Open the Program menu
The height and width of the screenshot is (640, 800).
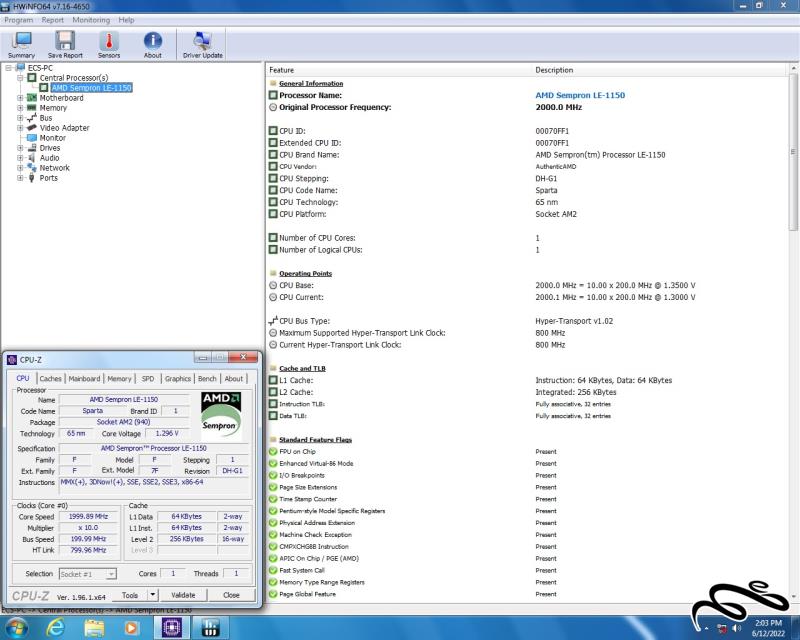pos(18,20)
